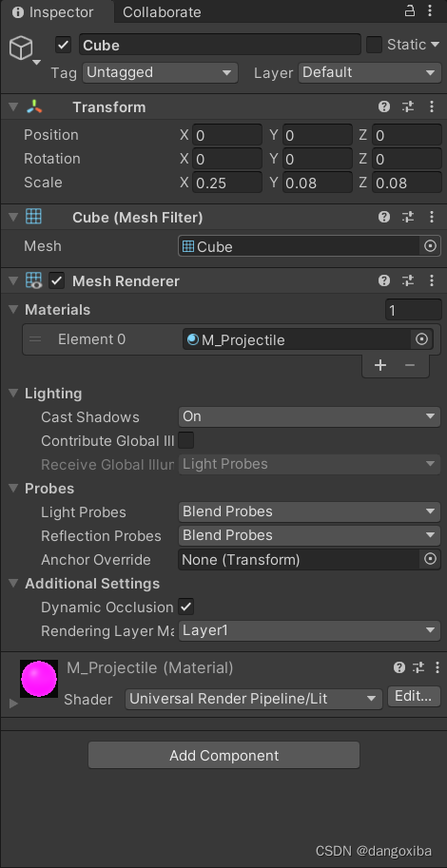This screenshot has width=447, height=868.
Task: Collapse the Mesh Renderer foldout
Action: click(13, 280)
